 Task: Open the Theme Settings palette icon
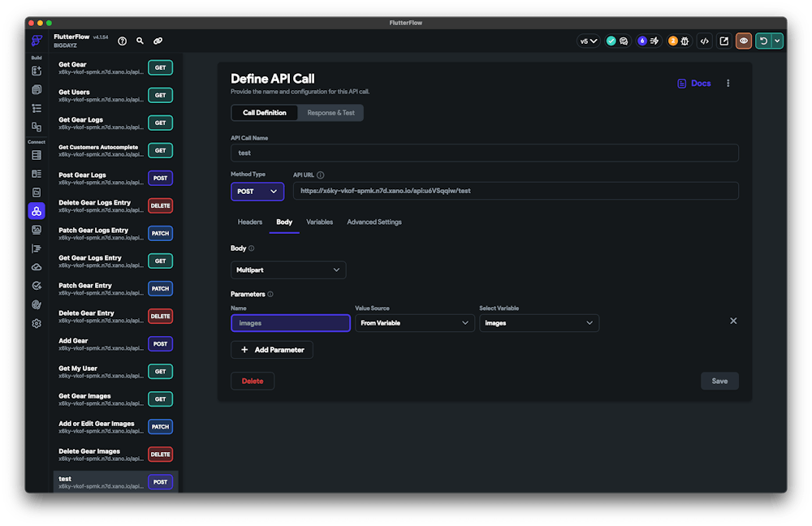click(37, 304)
